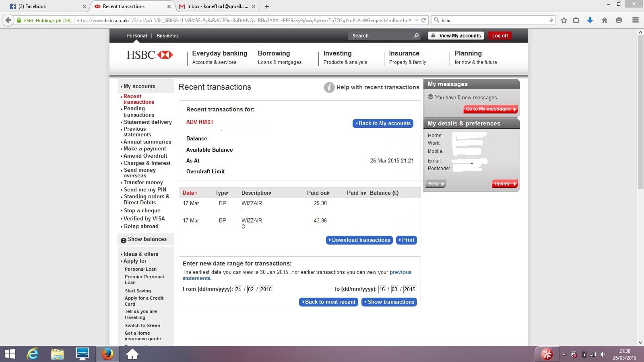Viewport: 644px width, 362px height.
Task: Open Make a payment sidebar link
Action: coord(144,149)
